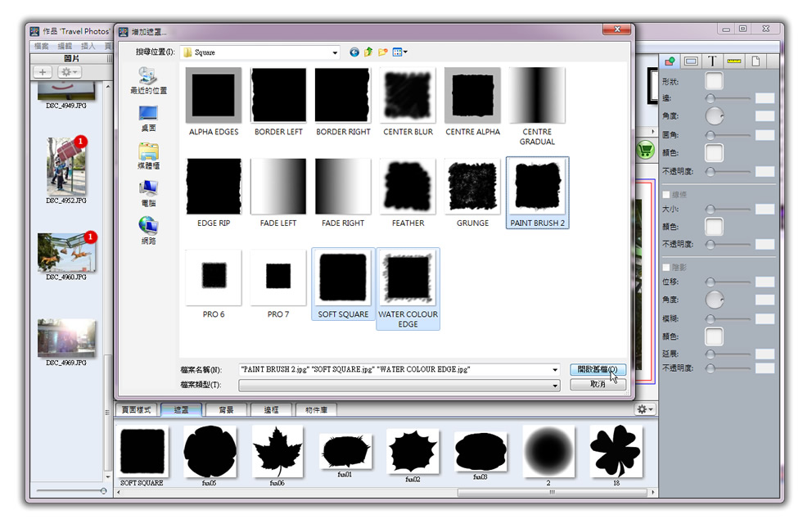Click the Back navigation arrow in file dialog
The image size is (812, 528).
tap(354, 52)
